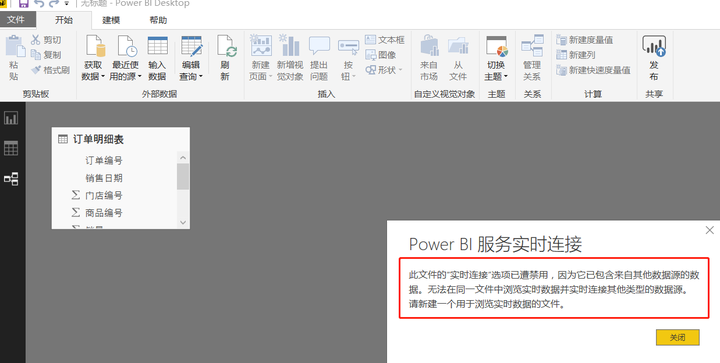
Task: Select the 订单编号 field
Action: (104, 161)
